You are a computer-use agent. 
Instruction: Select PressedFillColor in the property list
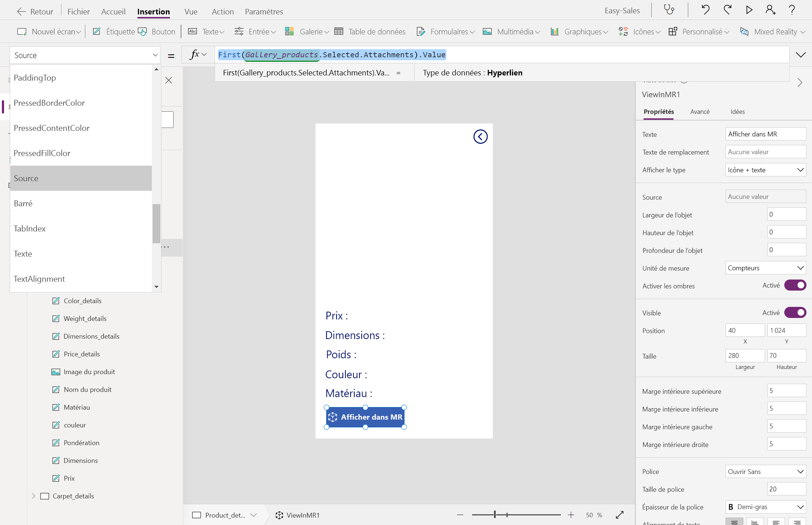tap(42, 153)
